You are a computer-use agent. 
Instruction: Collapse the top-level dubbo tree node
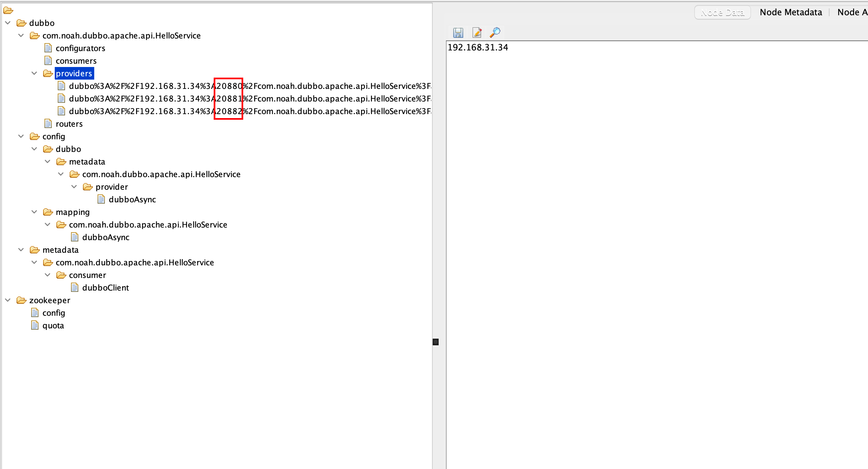(8, 23)
